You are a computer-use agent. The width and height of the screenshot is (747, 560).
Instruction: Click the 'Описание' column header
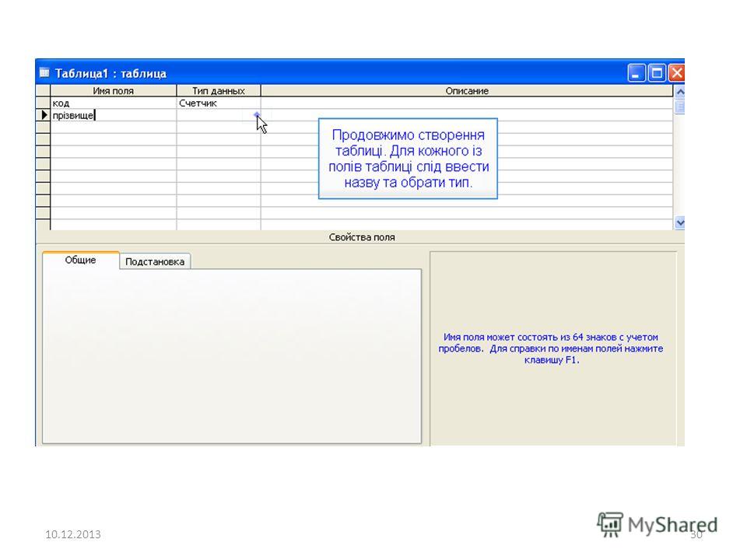tap(467, 90)
